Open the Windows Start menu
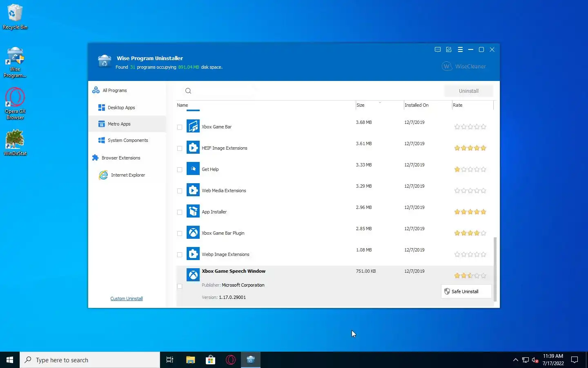 [x=10, y=360]
